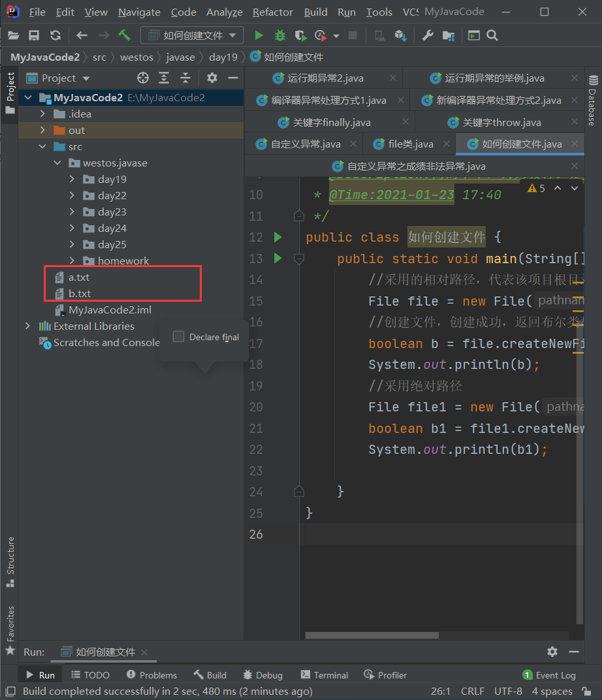Open the Navigate menu
602x700 pixels.
(139, 12)
